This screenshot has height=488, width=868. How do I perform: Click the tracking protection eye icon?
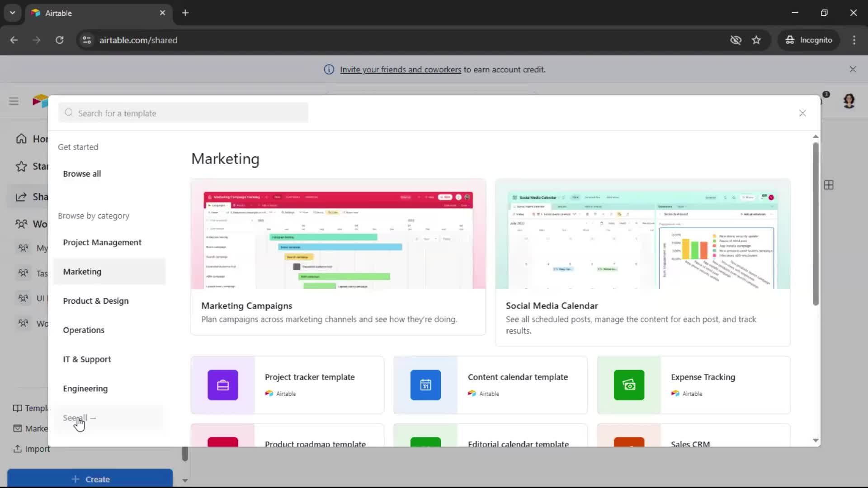736,40
